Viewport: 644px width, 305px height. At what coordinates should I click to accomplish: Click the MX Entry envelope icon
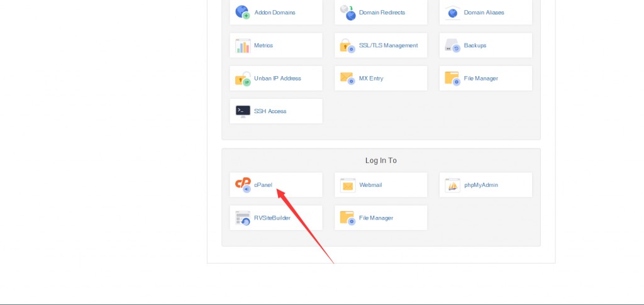347,78
